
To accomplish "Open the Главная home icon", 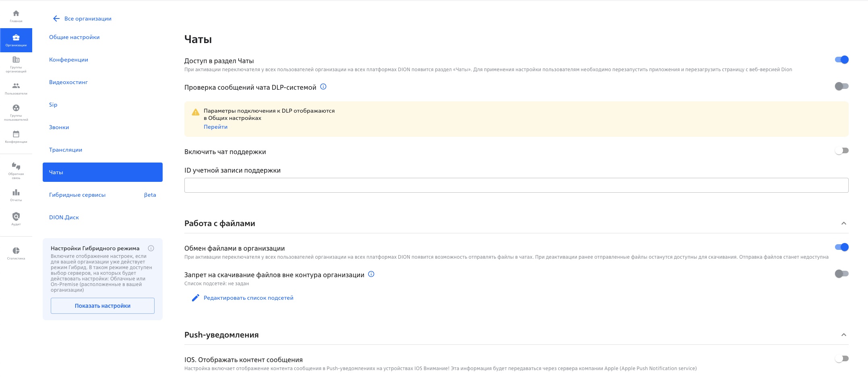I will 16,14.
